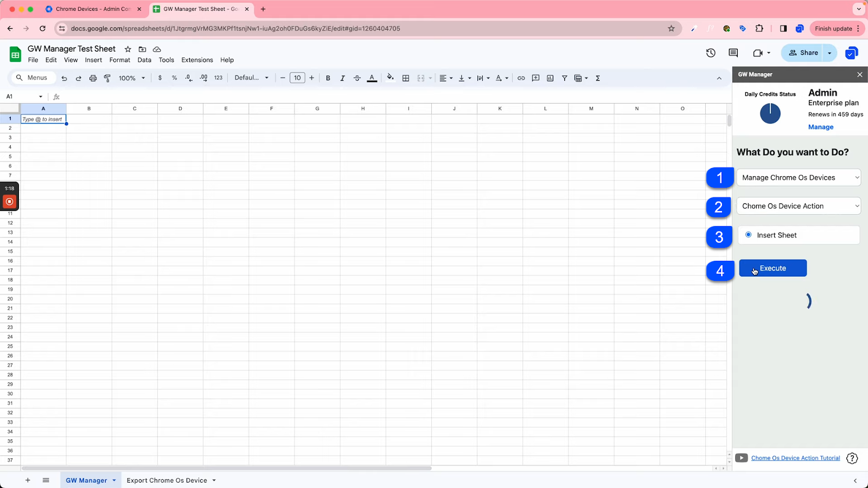Move document using folder icon

click(x=142, y=49)
